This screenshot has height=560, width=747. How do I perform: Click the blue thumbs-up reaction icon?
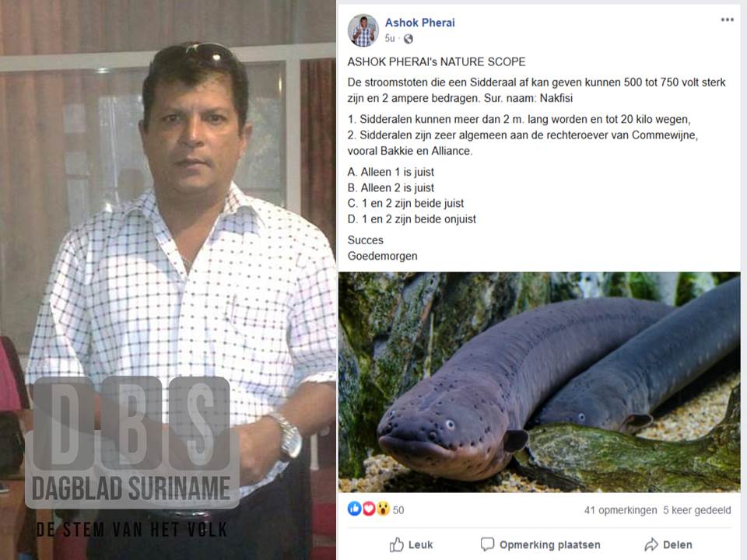coord(355,509)
